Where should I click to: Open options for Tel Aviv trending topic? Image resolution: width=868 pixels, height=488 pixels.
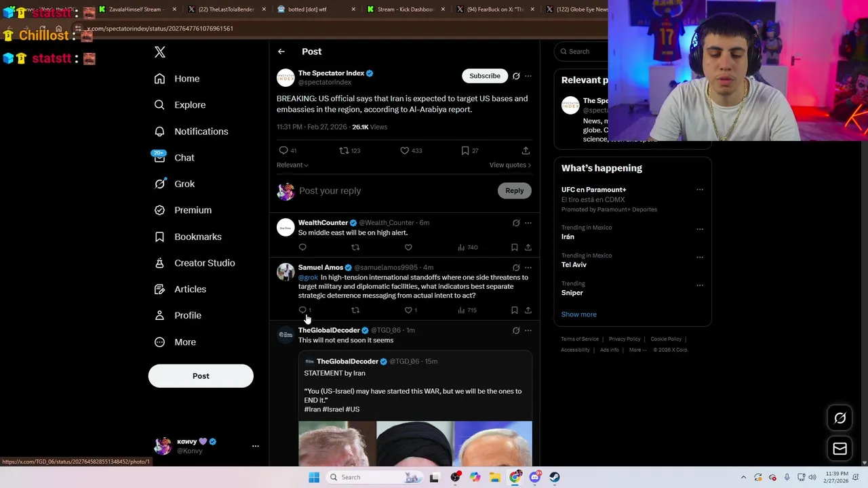tap(700, 257)
